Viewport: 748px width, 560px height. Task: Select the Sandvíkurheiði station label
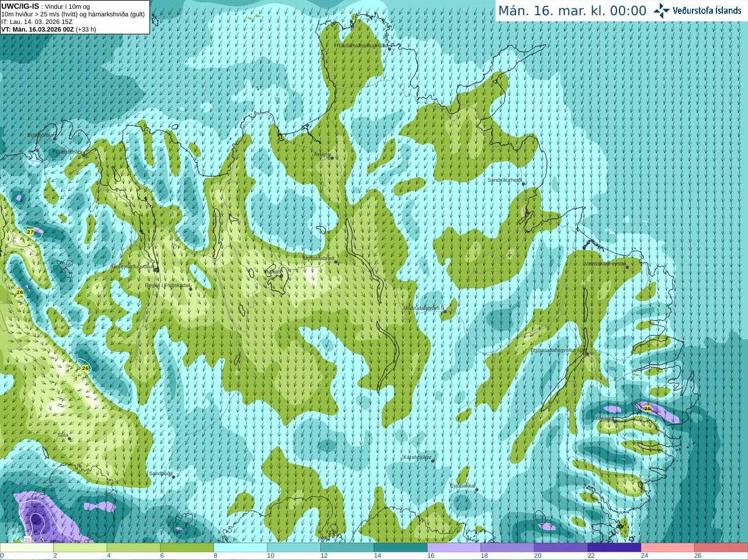click(x=505, y=180)
